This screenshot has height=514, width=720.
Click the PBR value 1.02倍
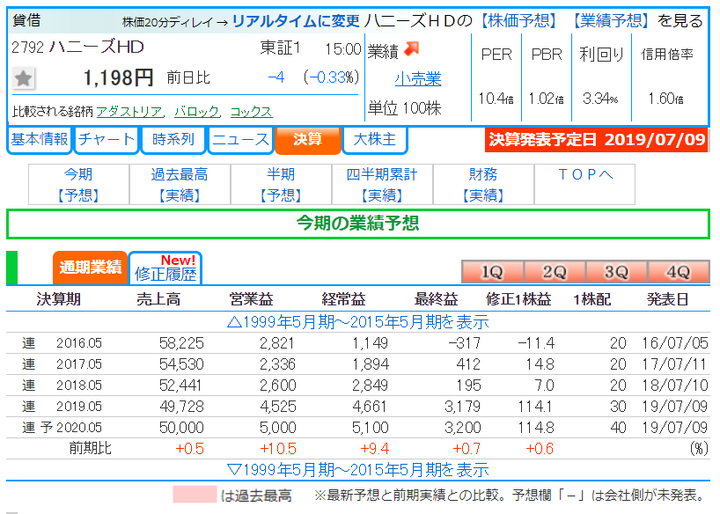coord(546,98)
